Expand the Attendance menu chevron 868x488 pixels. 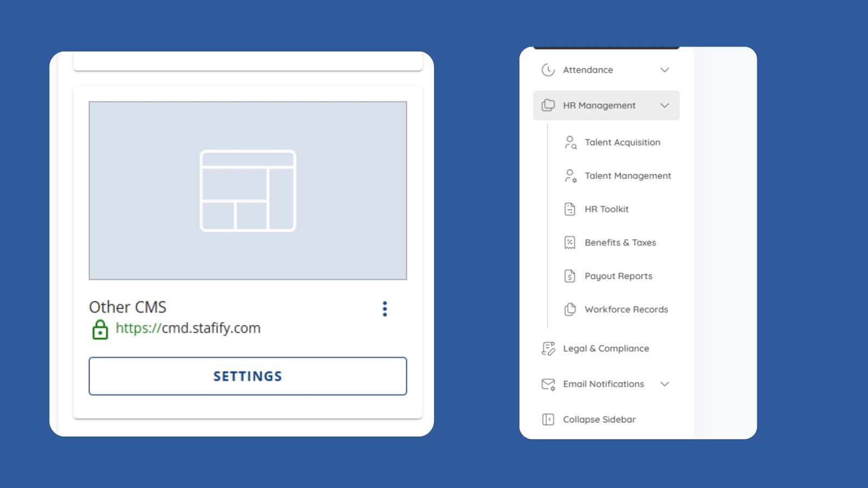(x=665, y=70)
